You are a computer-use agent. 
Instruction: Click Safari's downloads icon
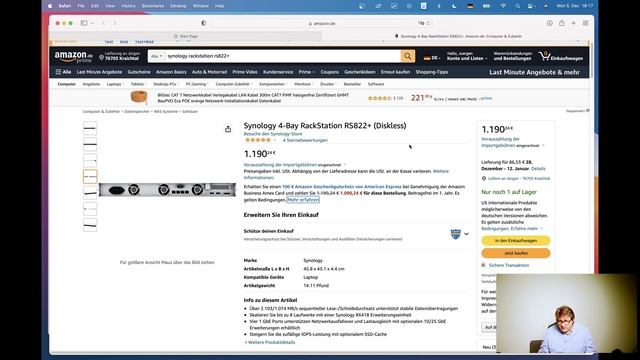pos(550,23)
